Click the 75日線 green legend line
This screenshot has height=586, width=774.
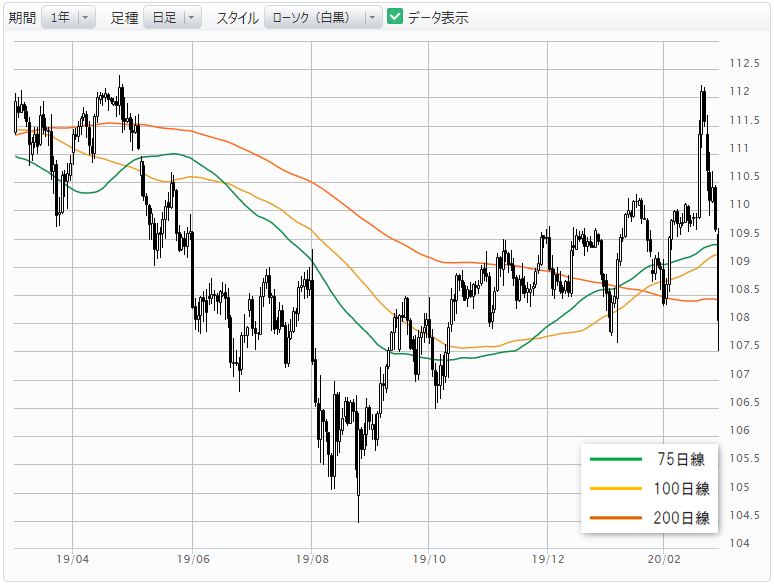click(616, 459)
